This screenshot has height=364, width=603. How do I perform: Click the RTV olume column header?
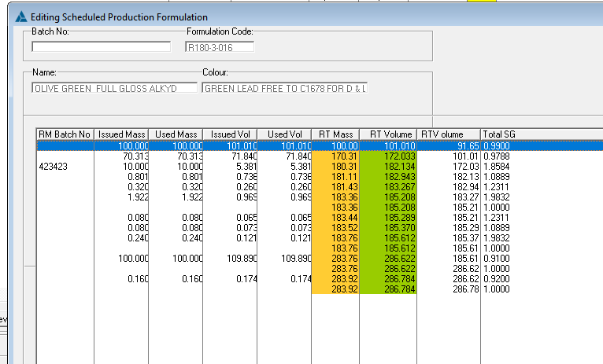pyautogui.click(x=449, y=134)
